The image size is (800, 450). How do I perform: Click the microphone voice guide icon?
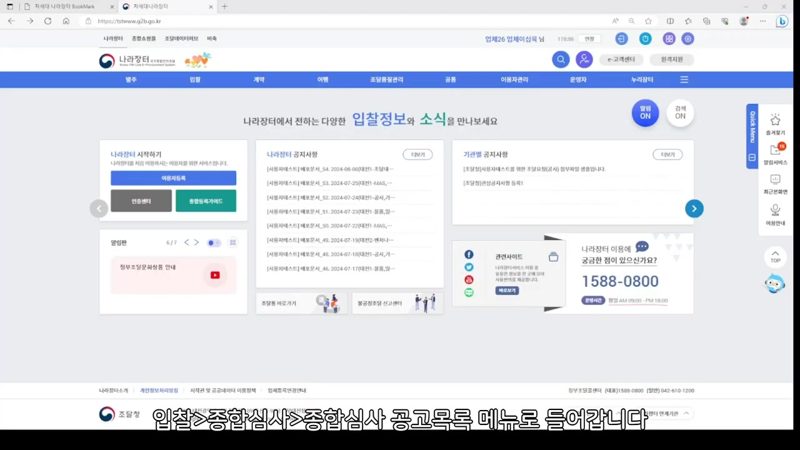(775, 214)
